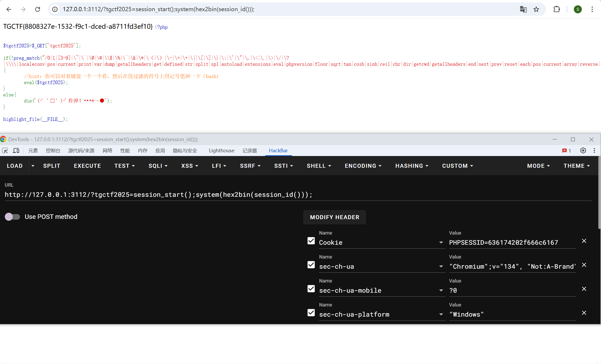Open the browser extensions puzzle icon
The height and width of the screenshot is (364, 601).
coord(557,9)
